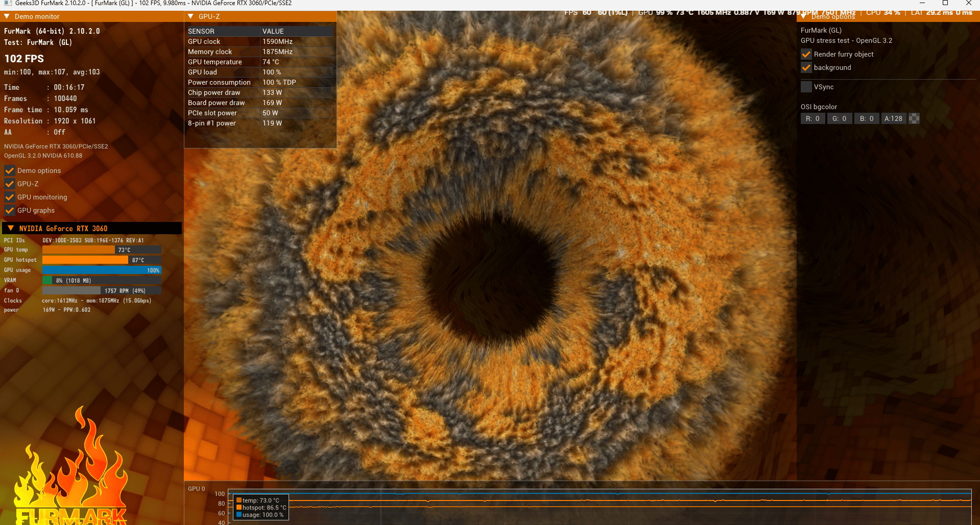Click the GPU load 100 % value
This screenshot has height=525, width=980.
(x=272, y=72)
